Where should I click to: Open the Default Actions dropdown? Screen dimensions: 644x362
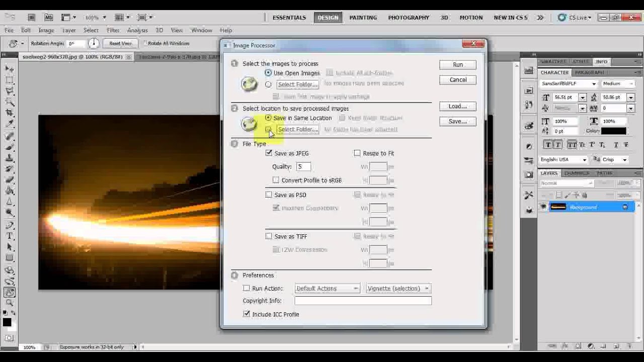click(327, 288)
